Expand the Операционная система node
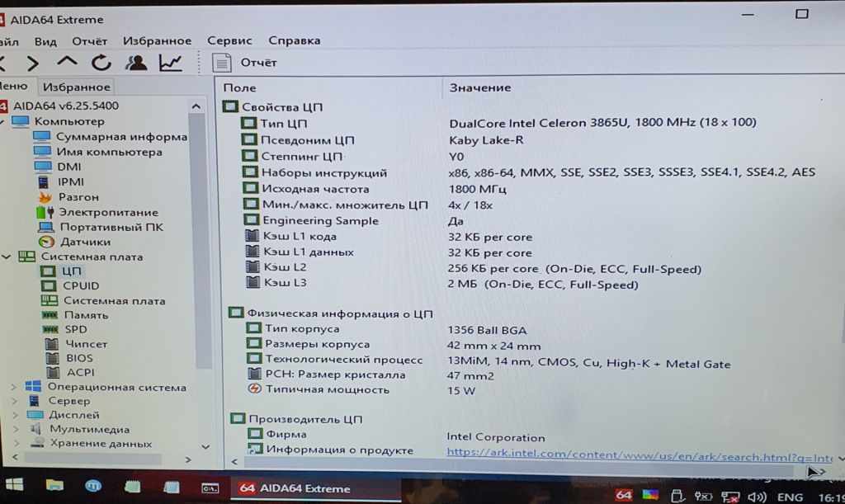The height and width of the screenshot is (504, 845). point(14,387)
